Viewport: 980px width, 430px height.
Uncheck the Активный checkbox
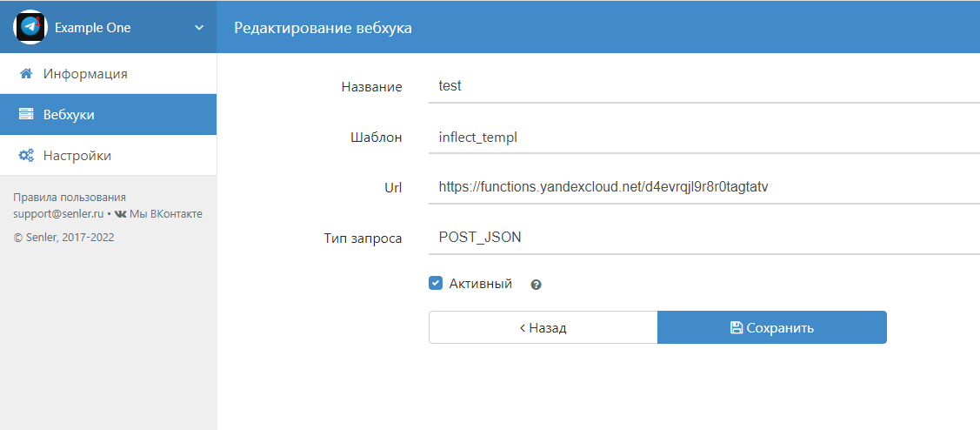tap(436, 283)
